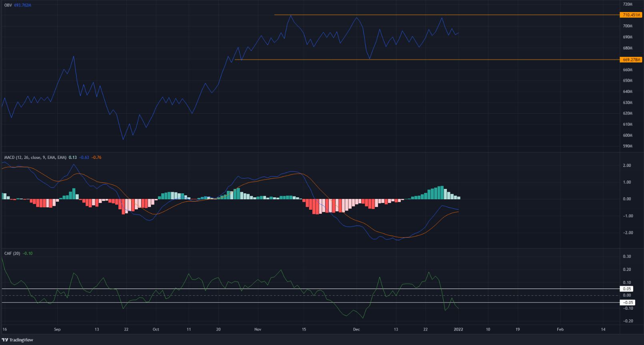This screenshot has width=644, height=345.
Task: Click the MACD histogram value 0.13
Action: [72, 158]
